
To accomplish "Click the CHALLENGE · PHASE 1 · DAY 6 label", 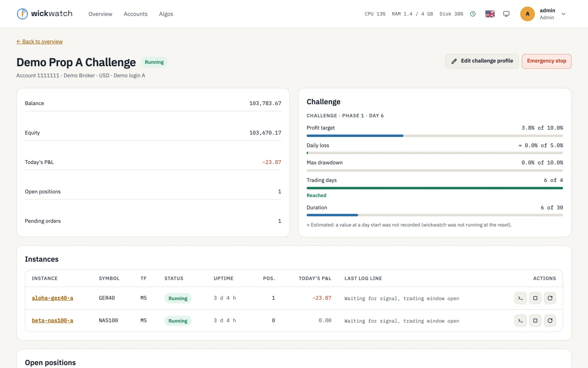I will click(x=345, y=116).
